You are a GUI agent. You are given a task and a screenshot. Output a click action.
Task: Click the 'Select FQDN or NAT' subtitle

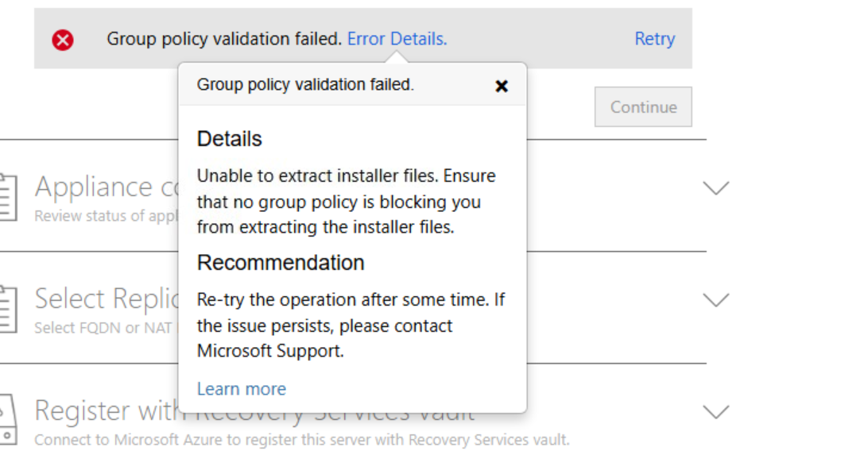(103, 328)
